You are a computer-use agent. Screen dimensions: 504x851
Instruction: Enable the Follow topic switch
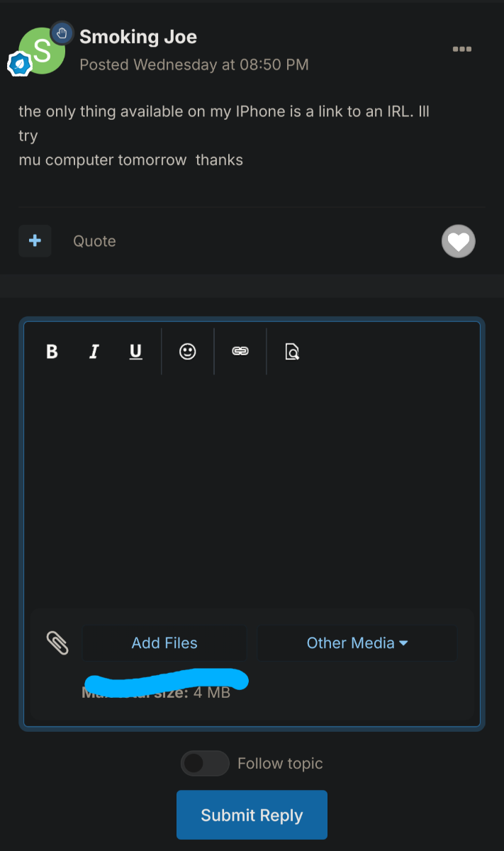tap(205, 763)
